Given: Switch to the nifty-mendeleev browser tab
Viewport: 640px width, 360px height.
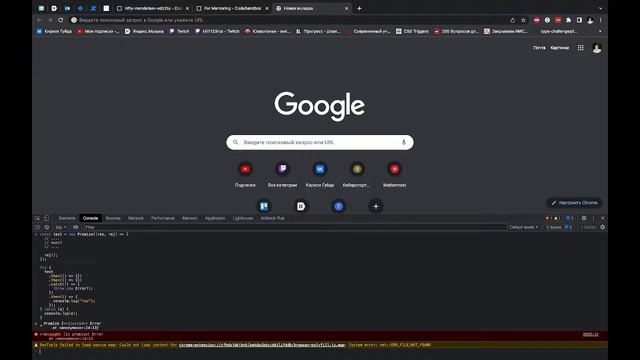Looking at the screenshot, I should [x=153, y=8].
